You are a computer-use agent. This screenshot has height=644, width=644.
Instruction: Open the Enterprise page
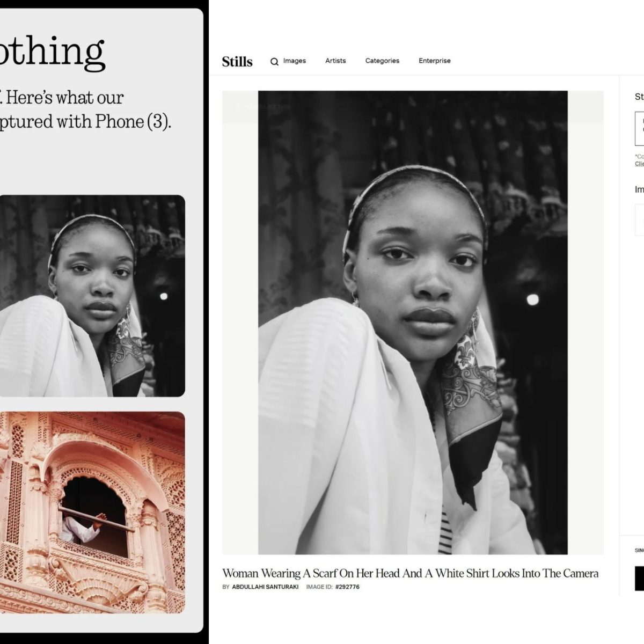tap(435, 61)
